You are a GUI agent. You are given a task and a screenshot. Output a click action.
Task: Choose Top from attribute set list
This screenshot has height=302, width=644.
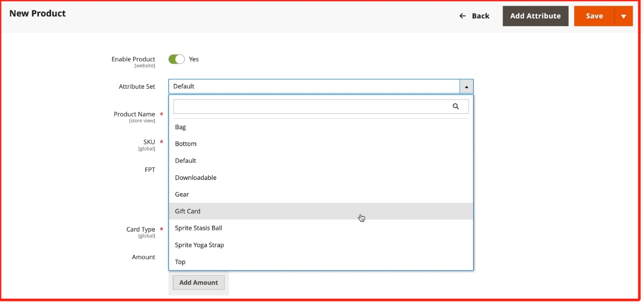click(x=180, y=262)
